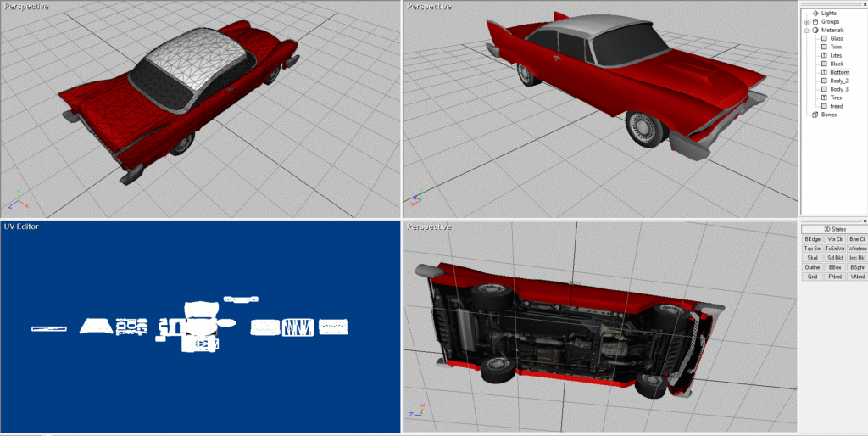Click the Bottom material texture icon
Image resolution: width=868 pixels, height=436 pixels.
coord(824,72)
